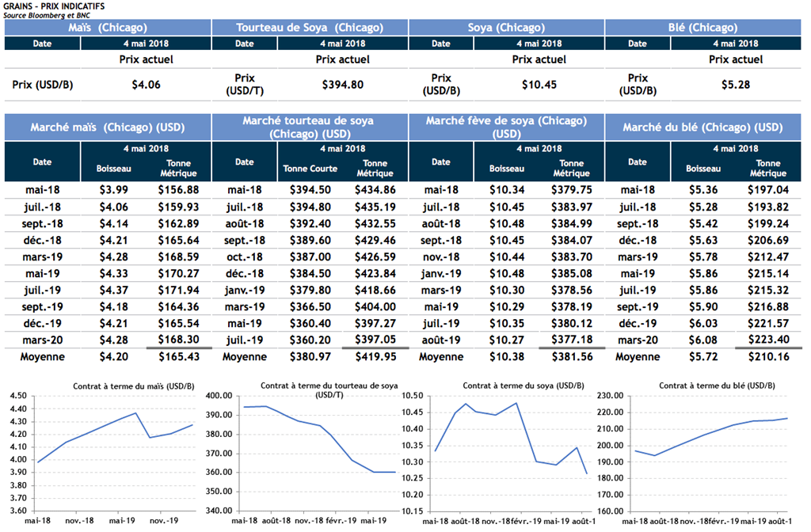The height and width of the screenshot is (532, 811).
Task: Click the wheat mars-20 value $223.40
Action: (x=767, y=340)
